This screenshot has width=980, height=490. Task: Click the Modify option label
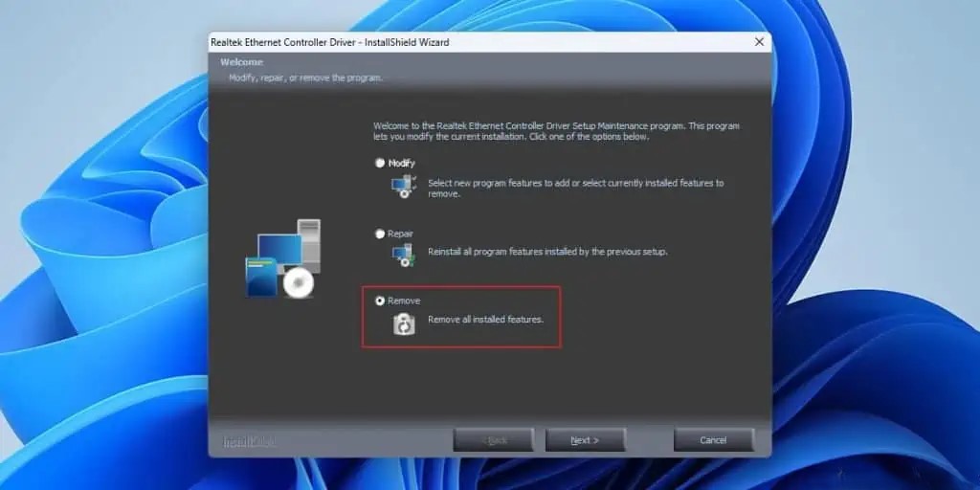pyautogui.click(x=402, y=164)
